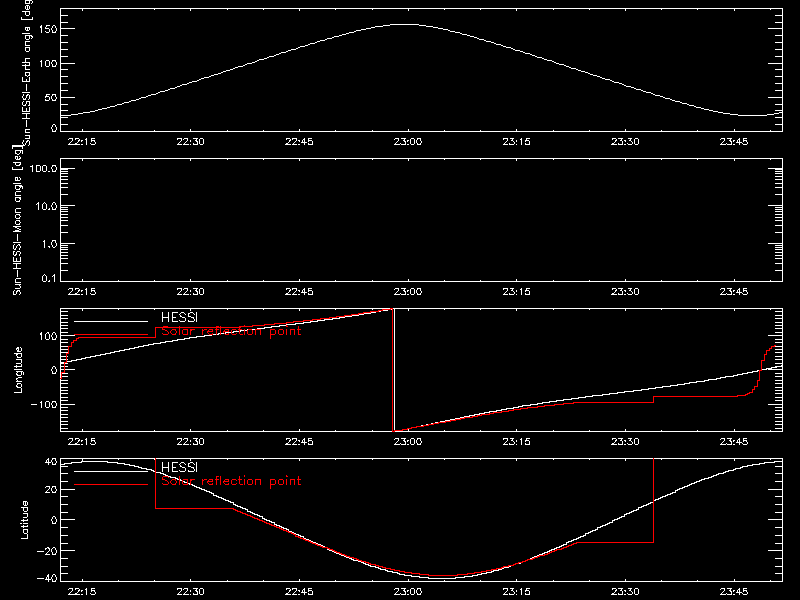Click the -100 tick label on Longitude axis
Screen dimensions: 800x600
44,404
